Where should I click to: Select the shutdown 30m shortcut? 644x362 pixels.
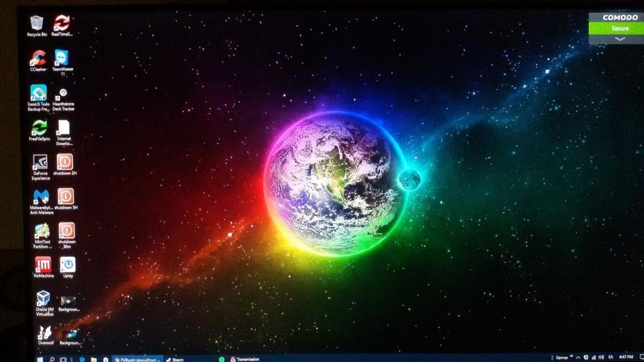[67, 237]
